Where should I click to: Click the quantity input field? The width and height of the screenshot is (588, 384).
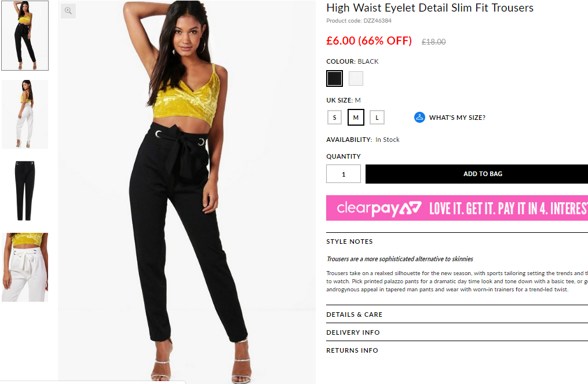tap(344, 174)
